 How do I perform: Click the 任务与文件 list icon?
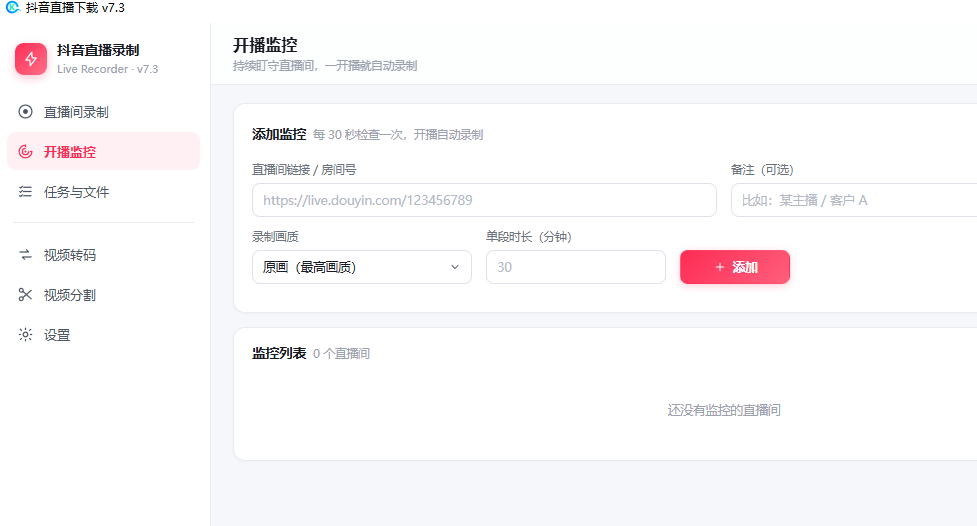click(26, 191)
